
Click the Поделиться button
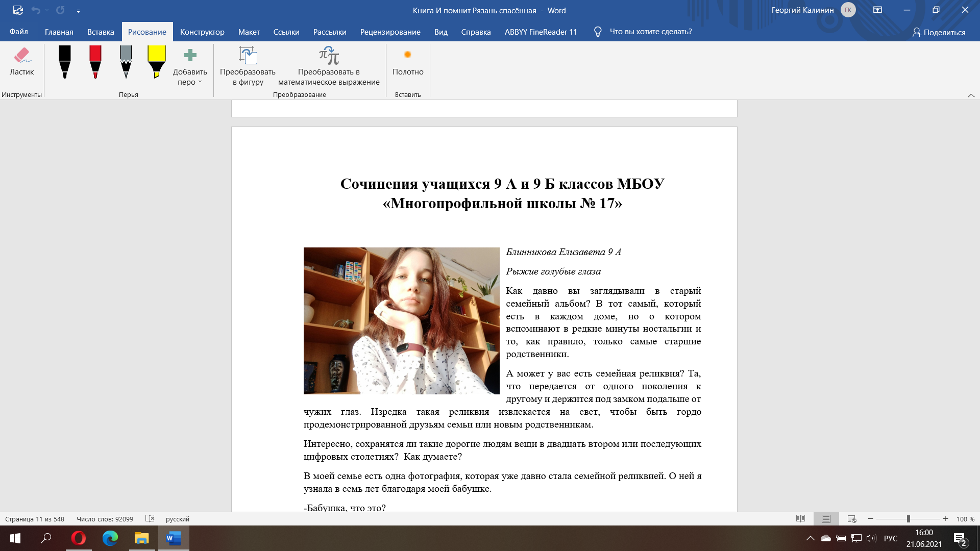939,32
